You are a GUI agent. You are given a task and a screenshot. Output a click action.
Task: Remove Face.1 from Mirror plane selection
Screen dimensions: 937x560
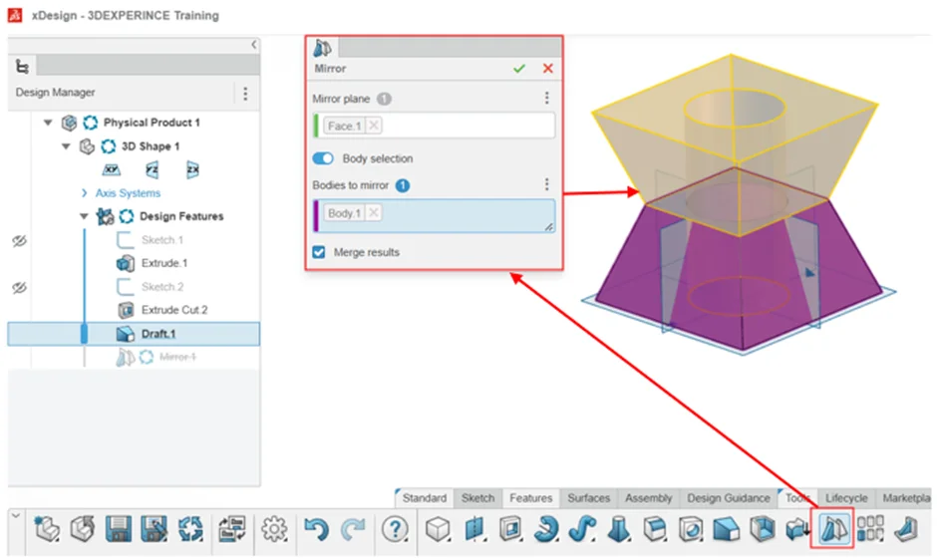point(374,126)
